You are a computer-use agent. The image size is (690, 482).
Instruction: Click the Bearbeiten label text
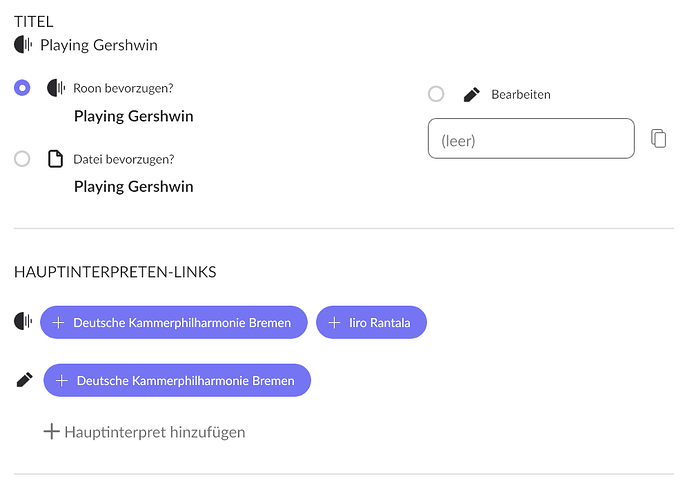(x=521, y=95)
